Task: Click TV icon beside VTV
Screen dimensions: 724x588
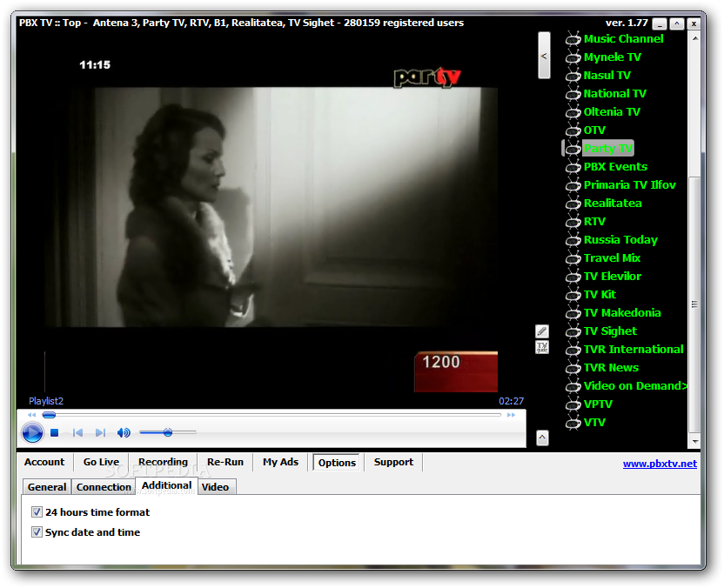Action: coord(573,423)
